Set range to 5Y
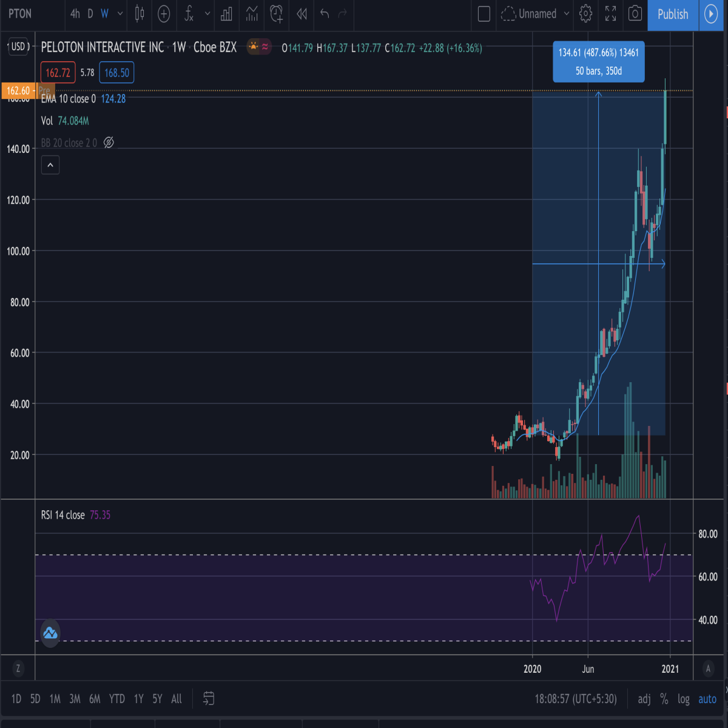728x728 pixels. pos(157,699)
